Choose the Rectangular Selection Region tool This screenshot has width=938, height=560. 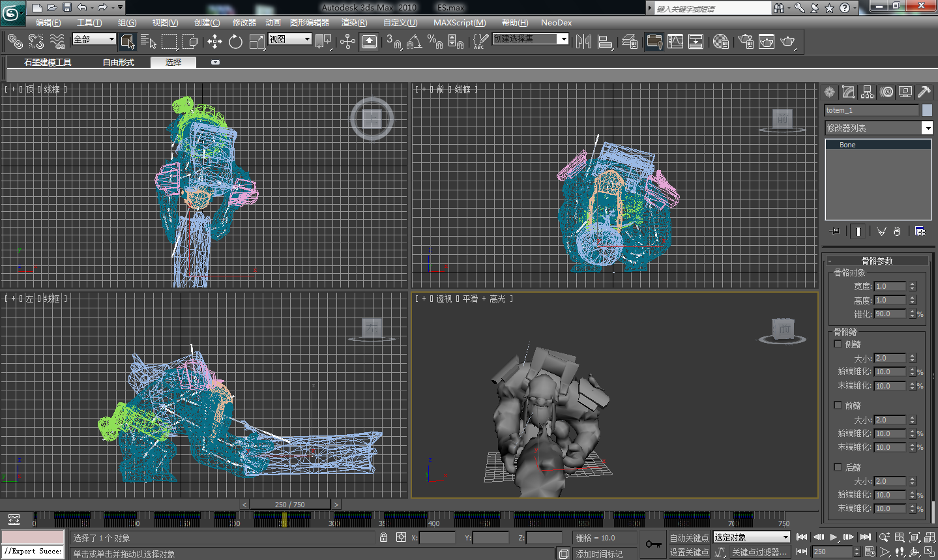click(x=169, y=42)
